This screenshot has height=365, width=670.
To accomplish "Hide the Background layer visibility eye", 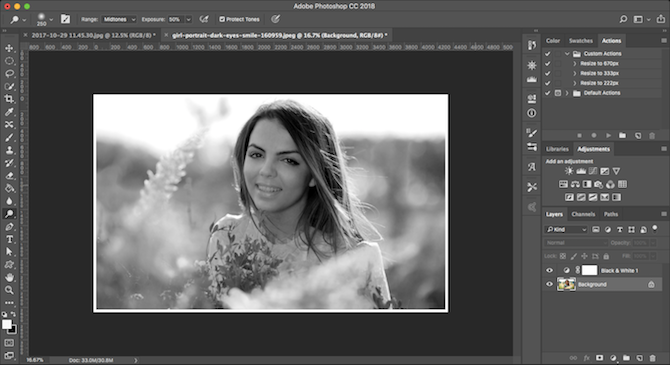I will tap(550, 284).
